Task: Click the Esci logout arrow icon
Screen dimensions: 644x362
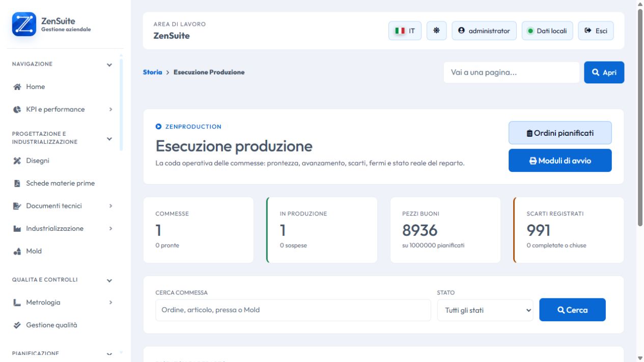Action: [588, 31]
